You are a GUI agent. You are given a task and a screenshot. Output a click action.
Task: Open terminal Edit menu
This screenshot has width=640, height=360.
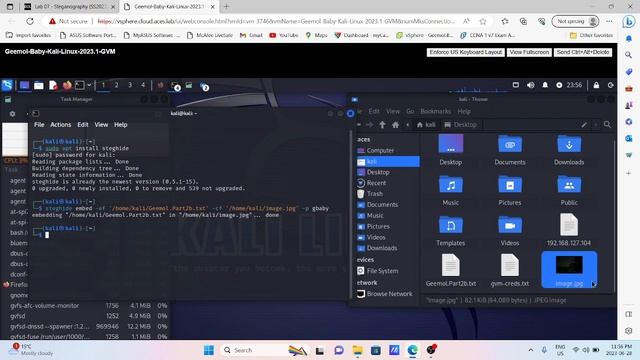click(x=83, y=124)
